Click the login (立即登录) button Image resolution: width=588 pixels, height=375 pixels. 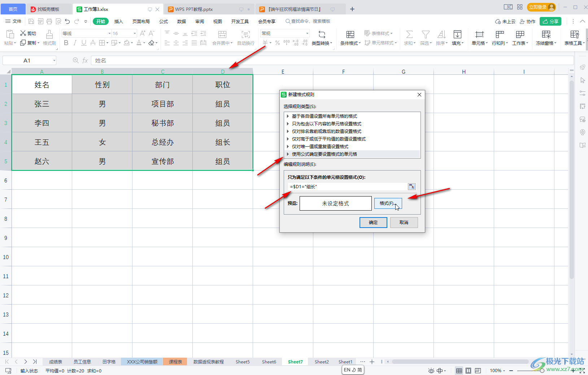(541, 7)
